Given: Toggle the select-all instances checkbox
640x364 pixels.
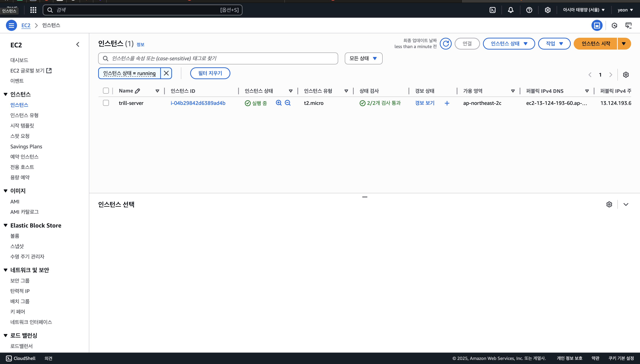Looking at the screenshot, I should pos(106,91).
